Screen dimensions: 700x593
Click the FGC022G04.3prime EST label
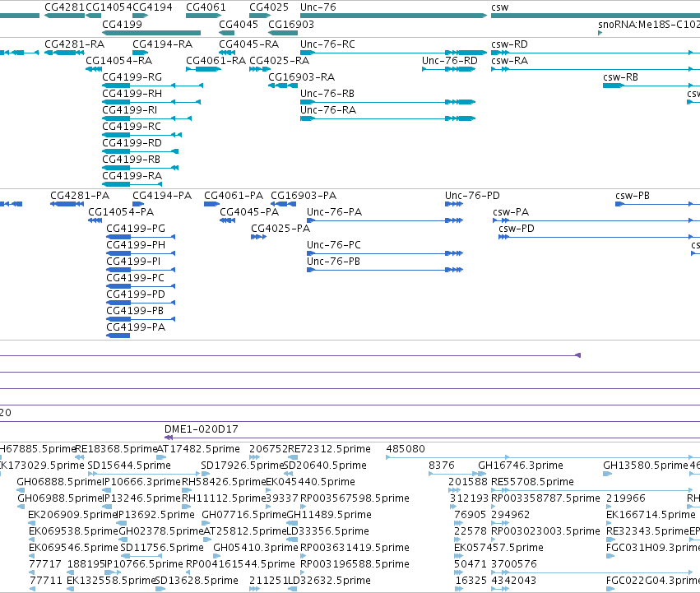(653, 581)
